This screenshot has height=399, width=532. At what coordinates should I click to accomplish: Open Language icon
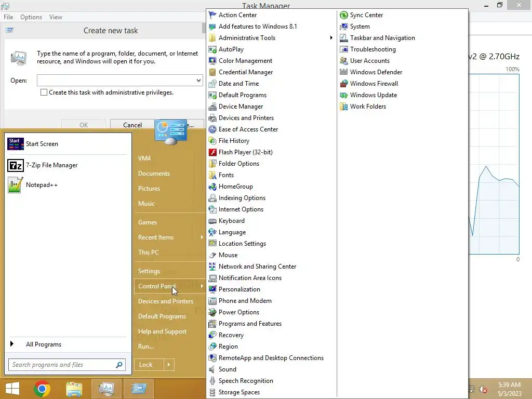click(212, 232)
